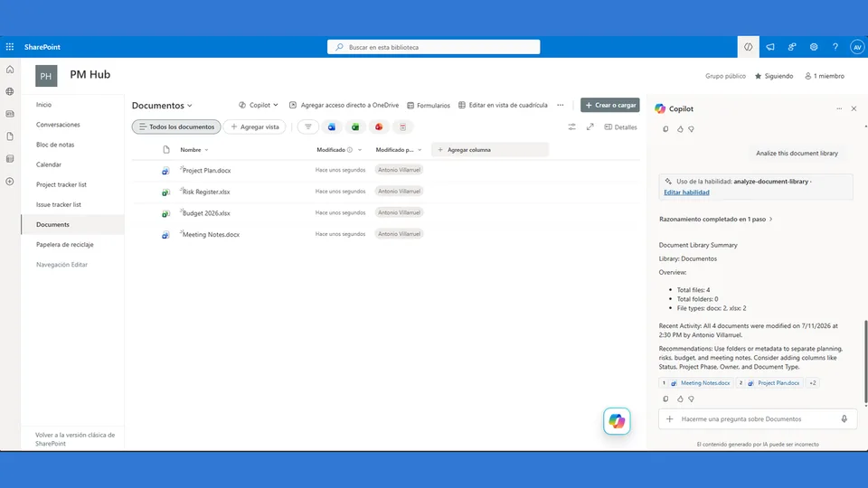Toggle the Detalles details pane
This screenshot has height=488, width=868.
[620, 127]
